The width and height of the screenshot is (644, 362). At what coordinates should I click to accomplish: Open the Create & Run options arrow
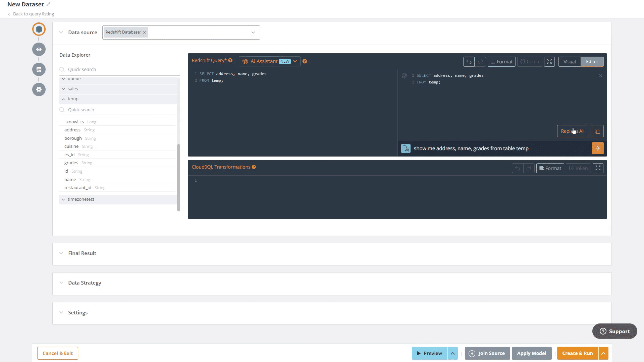603,353
